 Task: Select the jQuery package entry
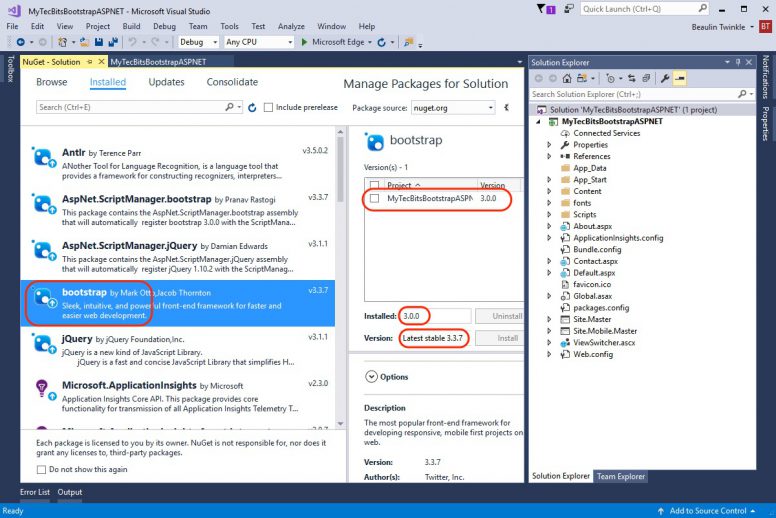[178, 350]
